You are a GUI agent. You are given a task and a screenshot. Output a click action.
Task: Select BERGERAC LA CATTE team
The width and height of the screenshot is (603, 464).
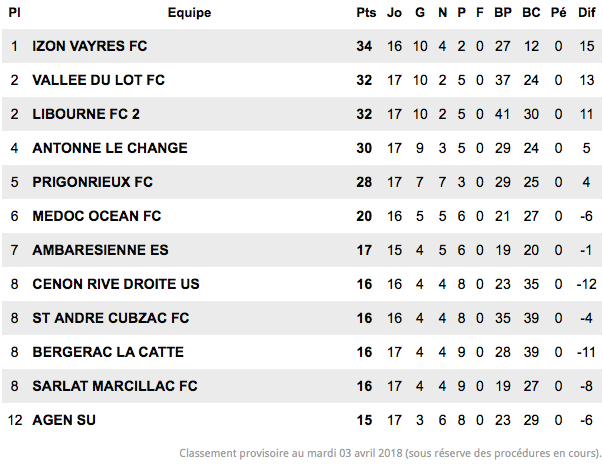tap(108, 352)
